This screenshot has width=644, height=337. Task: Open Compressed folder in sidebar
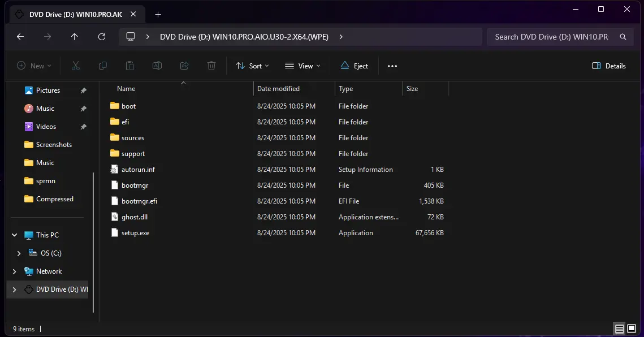54,199
